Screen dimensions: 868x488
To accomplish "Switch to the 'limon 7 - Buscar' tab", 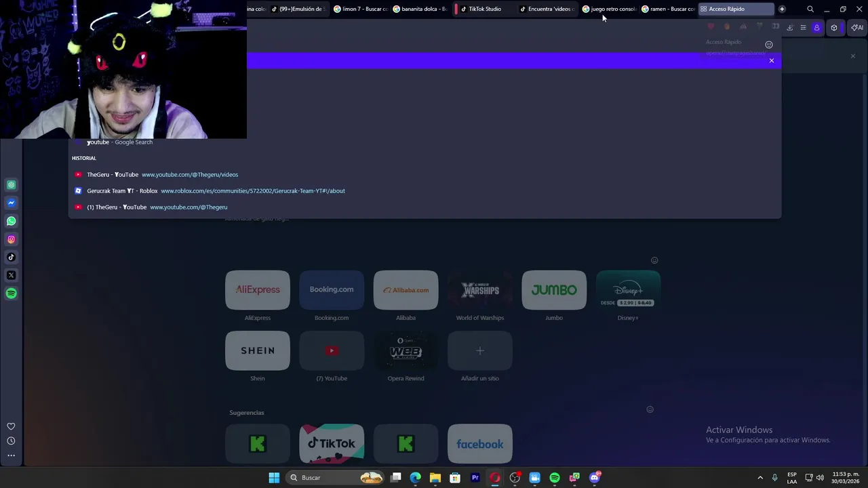I will (360, 9).
